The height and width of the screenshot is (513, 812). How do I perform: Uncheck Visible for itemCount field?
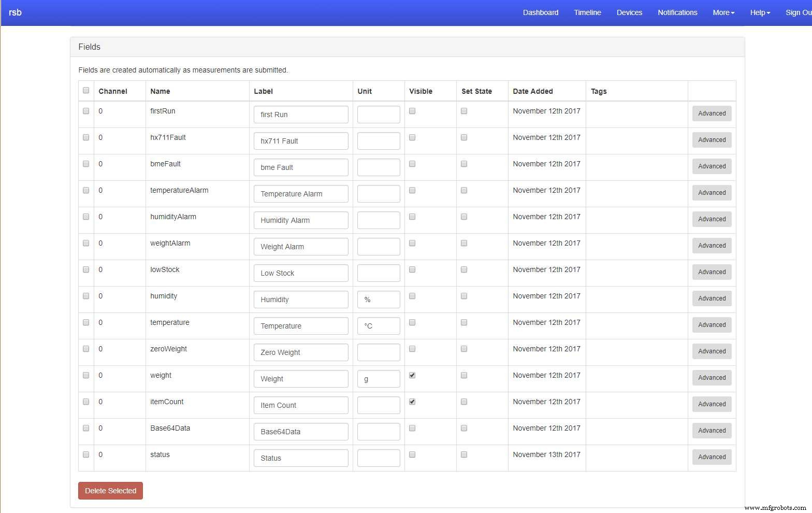[412, 402]
